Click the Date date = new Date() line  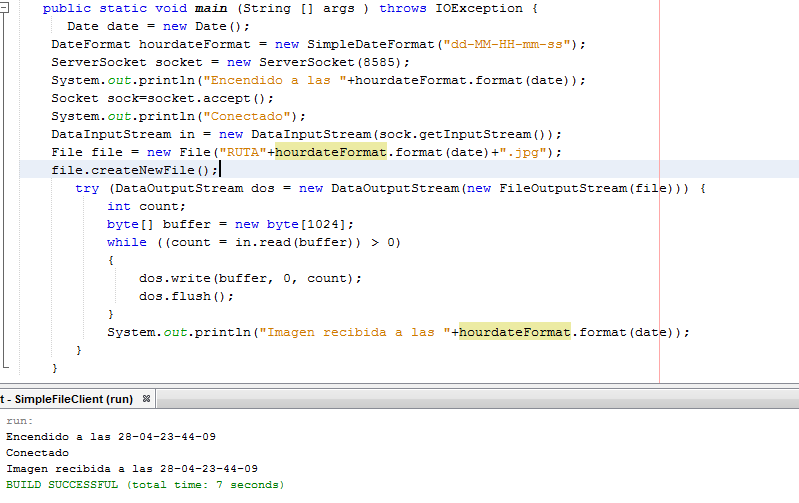tap(158, 27)
